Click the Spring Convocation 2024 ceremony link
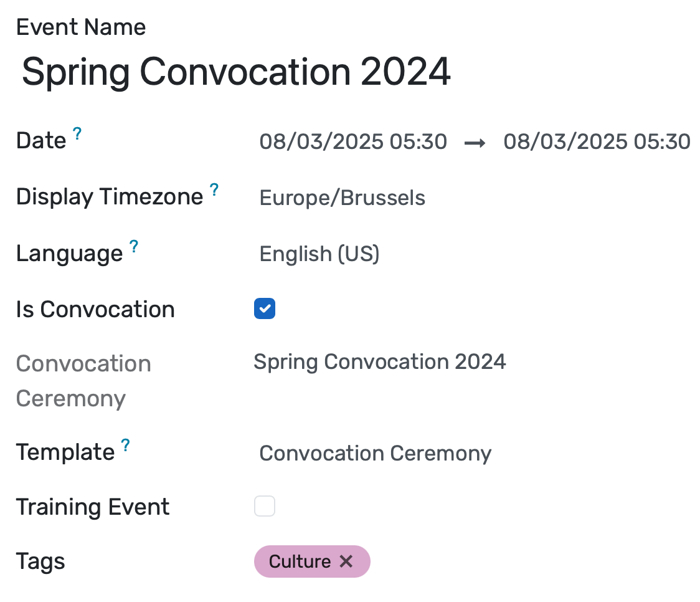This screenshot has height=602, width=700. pyautogui.click(x=380, y=361)
